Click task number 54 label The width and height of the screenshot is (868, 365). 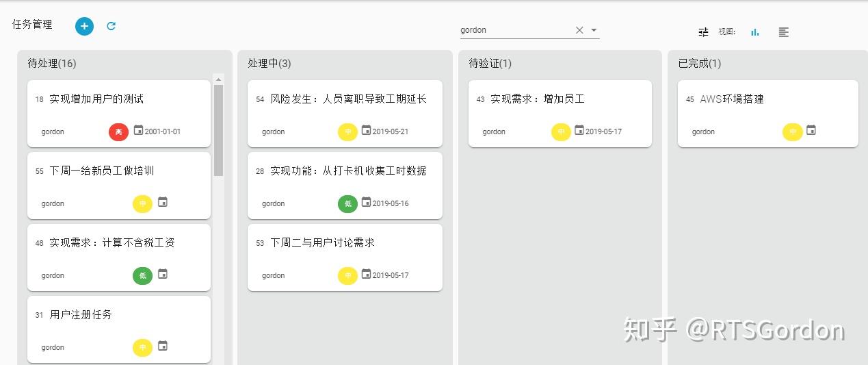pos(260,99)
